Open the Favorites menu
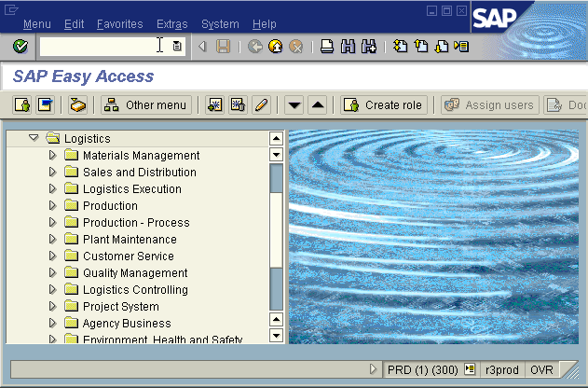The width and height of the screenshot is (588, 388). coord(119,23)
